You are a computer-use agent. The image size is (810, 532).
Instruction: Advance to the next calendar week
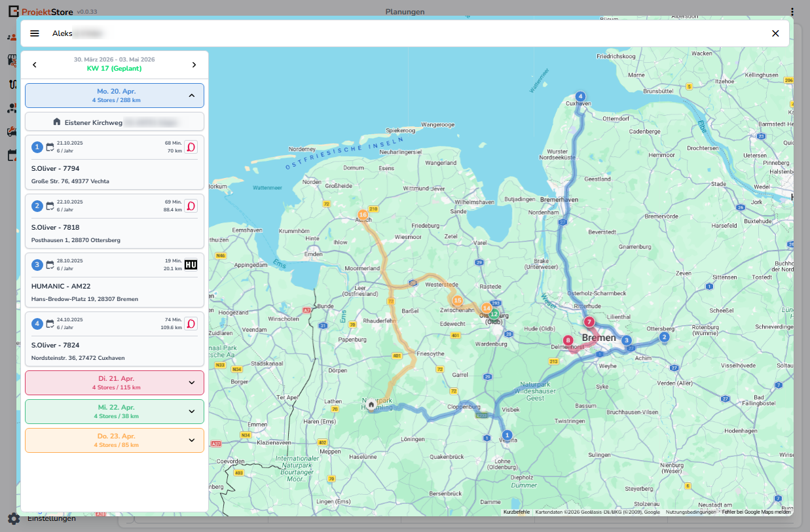click(194, 64)
